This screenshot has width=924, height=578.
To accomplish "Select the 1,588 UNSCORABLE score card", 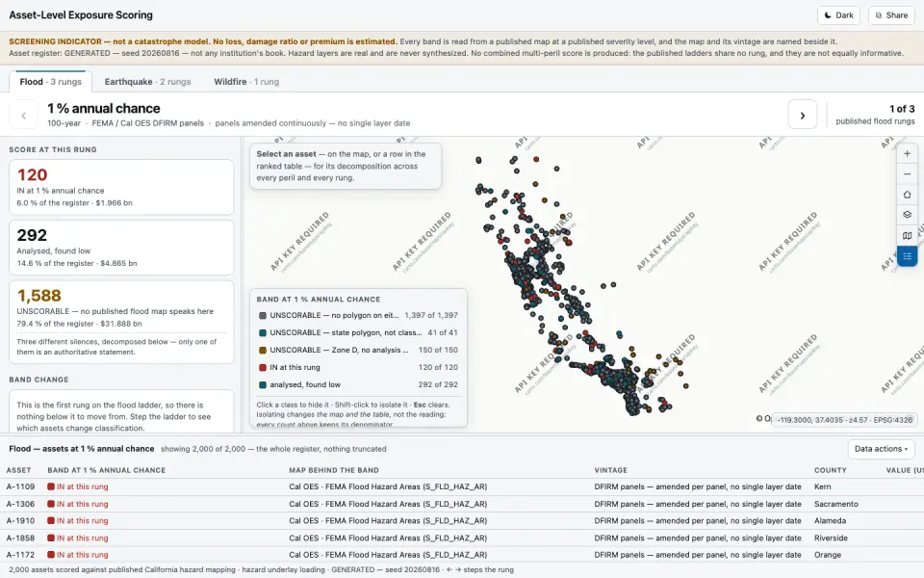I will pyautogui.click(x=121, y=322).
